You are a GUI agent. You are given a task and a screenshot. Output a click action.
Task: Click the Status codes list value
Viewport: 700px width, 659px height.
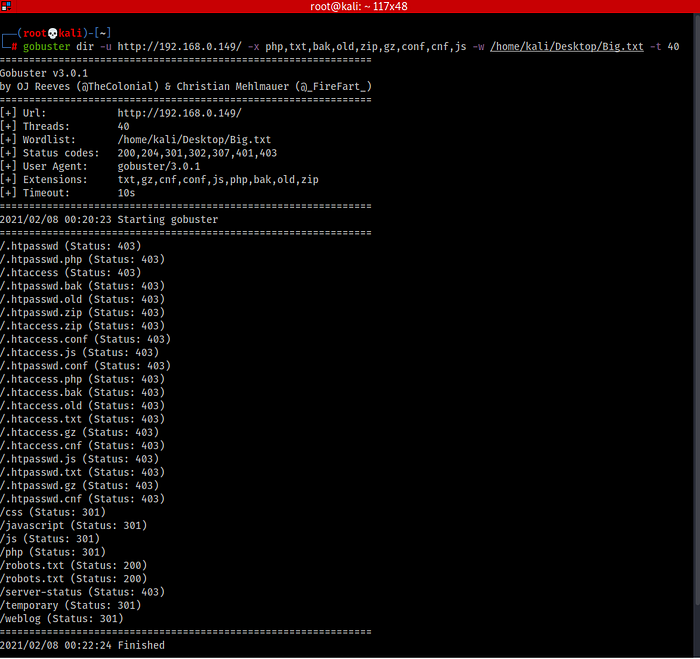click(197, 153)
